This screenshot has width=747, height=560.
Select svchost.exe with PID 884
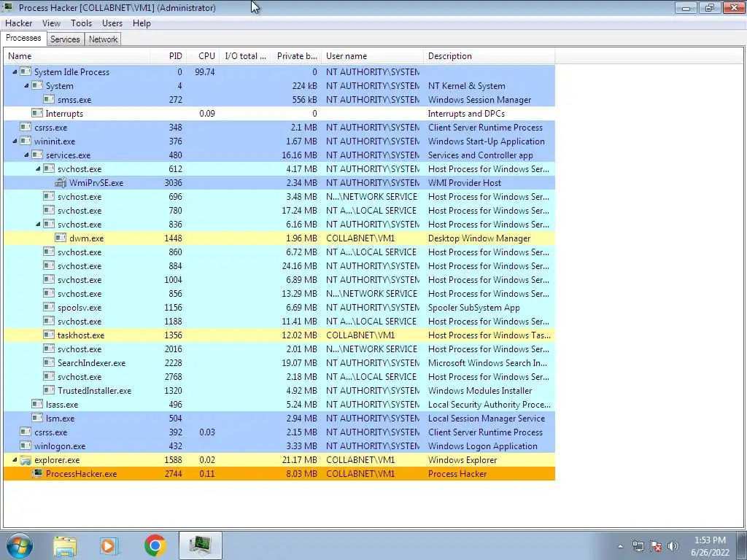pos(80,265)
